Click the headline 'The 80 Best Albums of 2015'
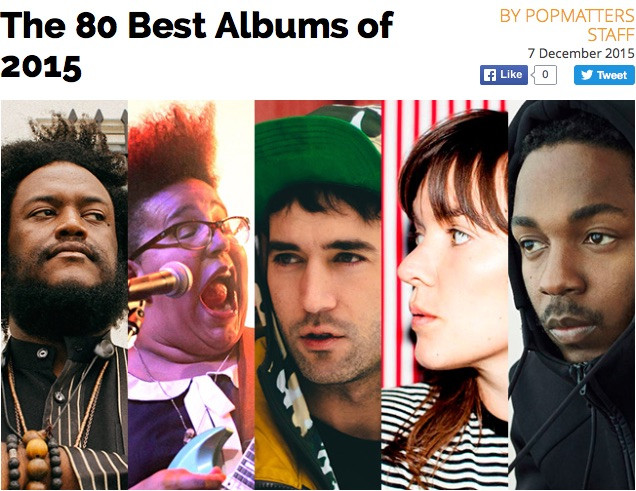This screenshot has width=636, height=491. pyautogui.click(x=197, y=45)
